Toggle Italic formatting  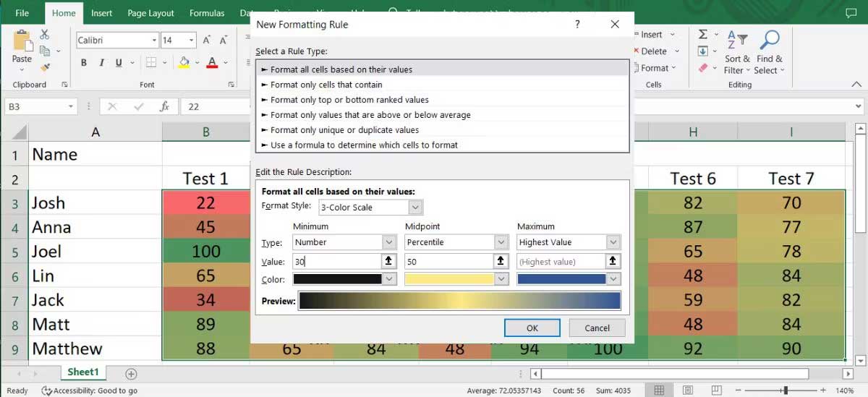click(x=101, y=63)
